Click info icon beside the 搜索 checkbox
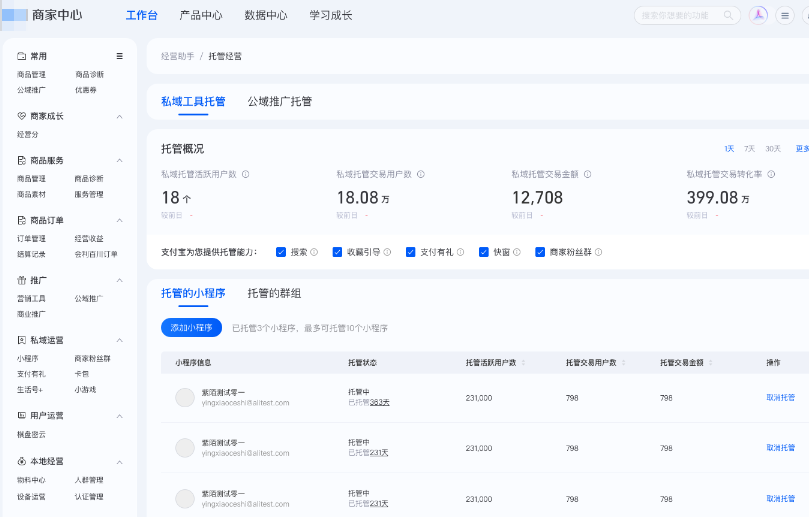809x517 pixels. 314,252
